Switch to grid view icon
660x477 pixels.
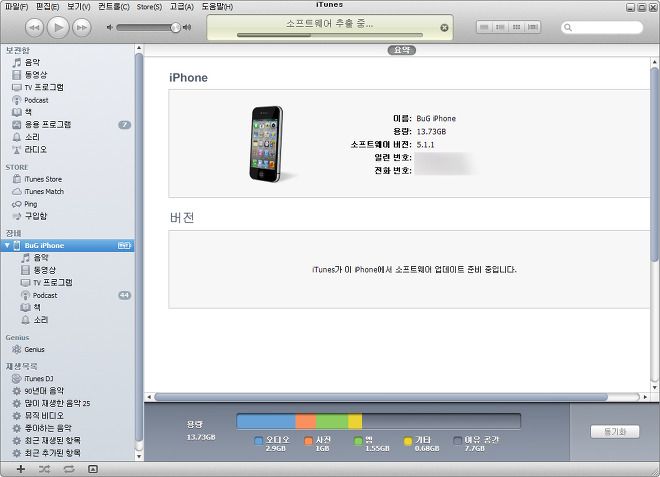pos(516,27)
